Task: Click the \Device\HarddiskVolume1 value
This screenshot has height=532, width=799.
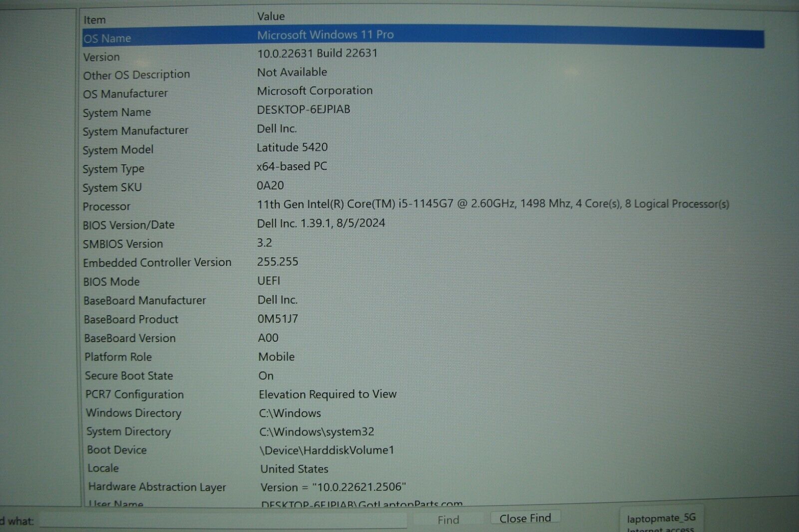Action: 327,450
